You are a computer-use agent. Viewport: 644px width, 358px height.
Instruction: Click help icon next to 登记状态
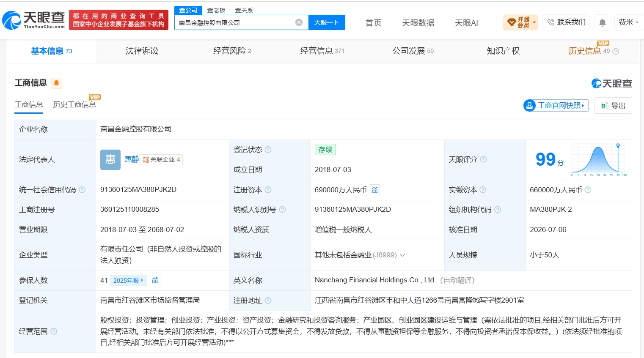(268, 150)
